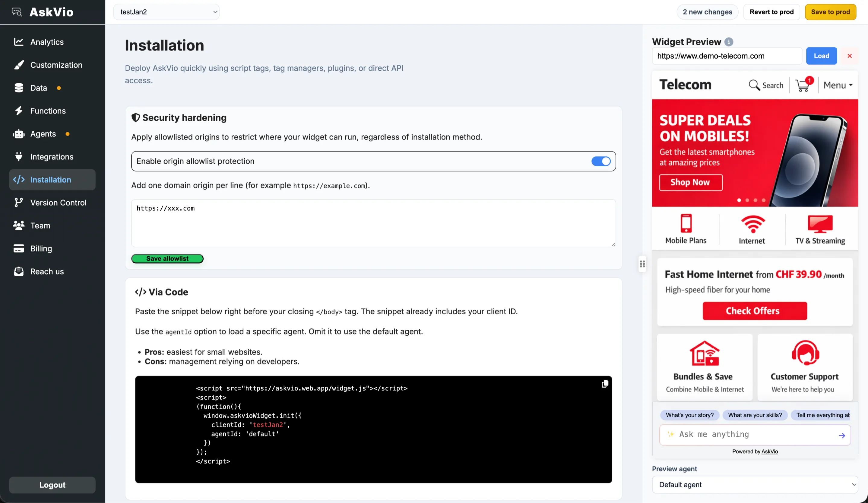Viewport: 868px width, 503px height.
Task: Open Version Control in the sidebar
Action: click(58, 203)
